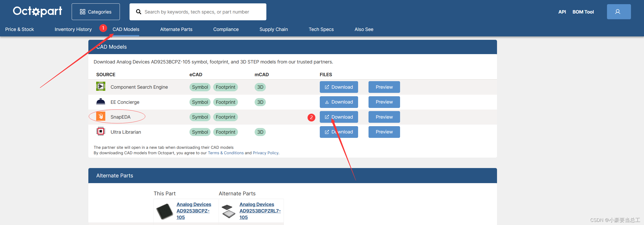Open the BOM Tool link

583,12
